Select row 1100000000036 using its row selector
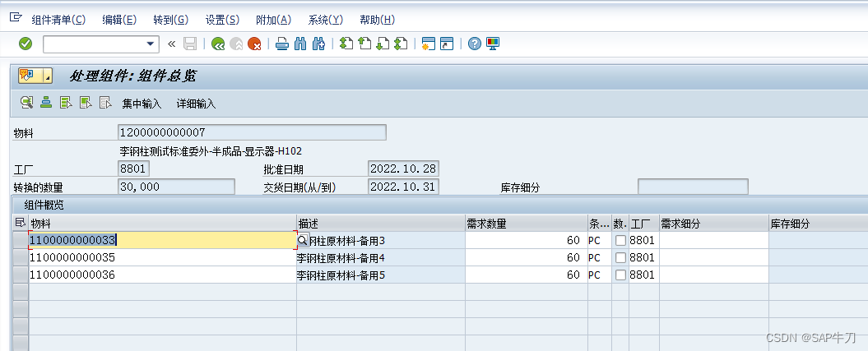 [x=20, y=275]
